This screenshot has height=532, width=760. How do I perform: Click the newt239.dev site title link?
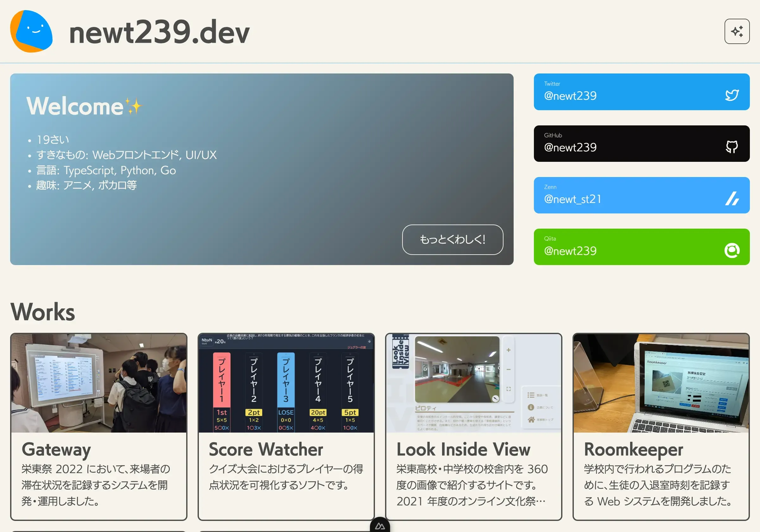click(159, 32)
